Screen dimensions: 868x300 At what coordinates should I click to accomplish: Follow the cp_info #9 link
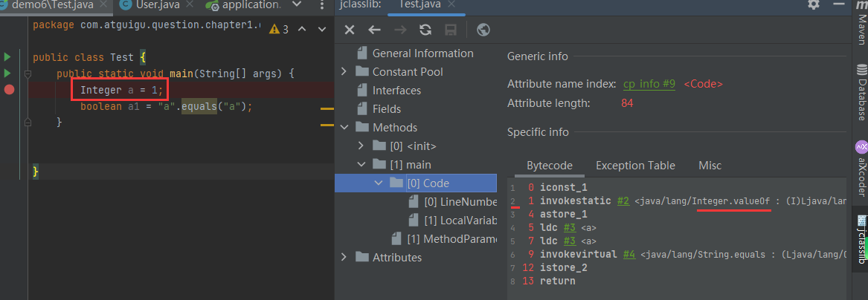[649, 84]
